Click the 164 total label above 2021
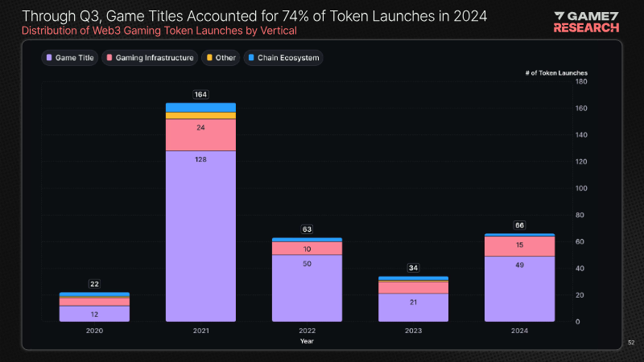The width and height of the screenshot is (644, 362). click(200, 94)
